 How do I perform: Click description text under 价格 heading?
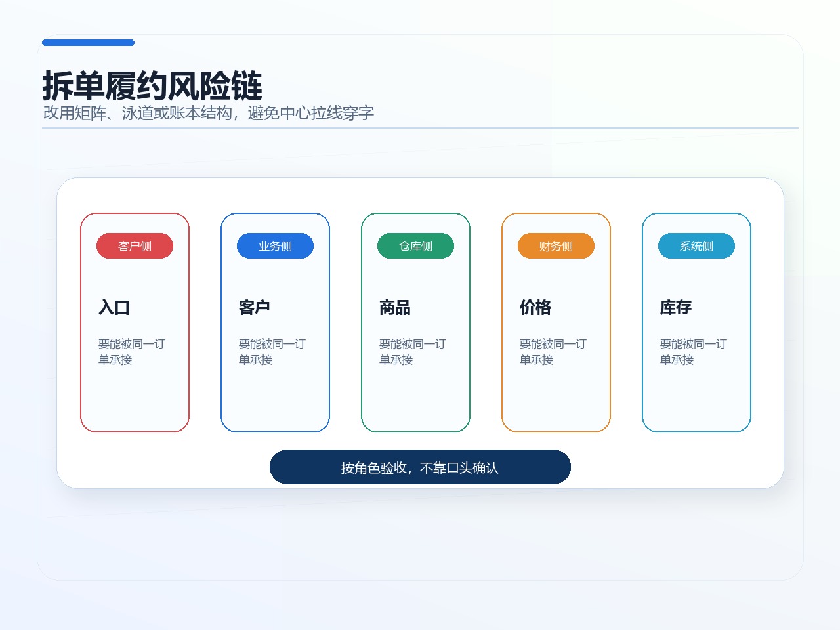[x=553, y=352]
